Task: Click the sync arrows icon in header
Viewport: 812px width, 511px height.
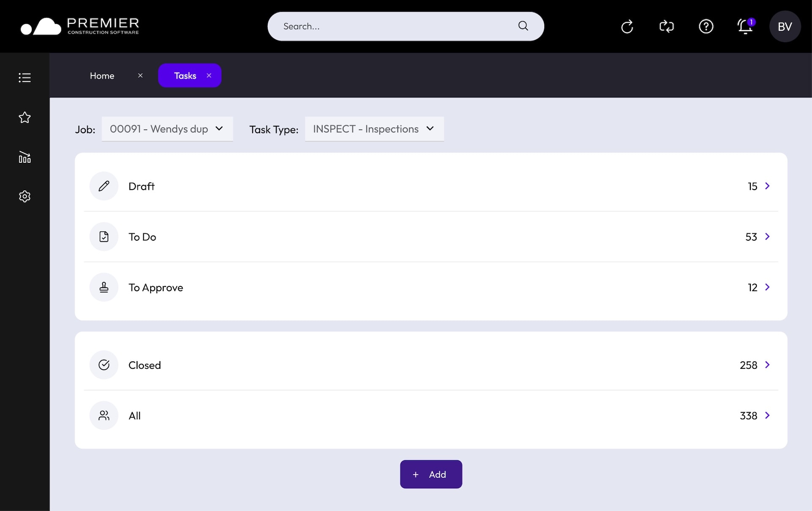Action: click(x=667, y=27)
